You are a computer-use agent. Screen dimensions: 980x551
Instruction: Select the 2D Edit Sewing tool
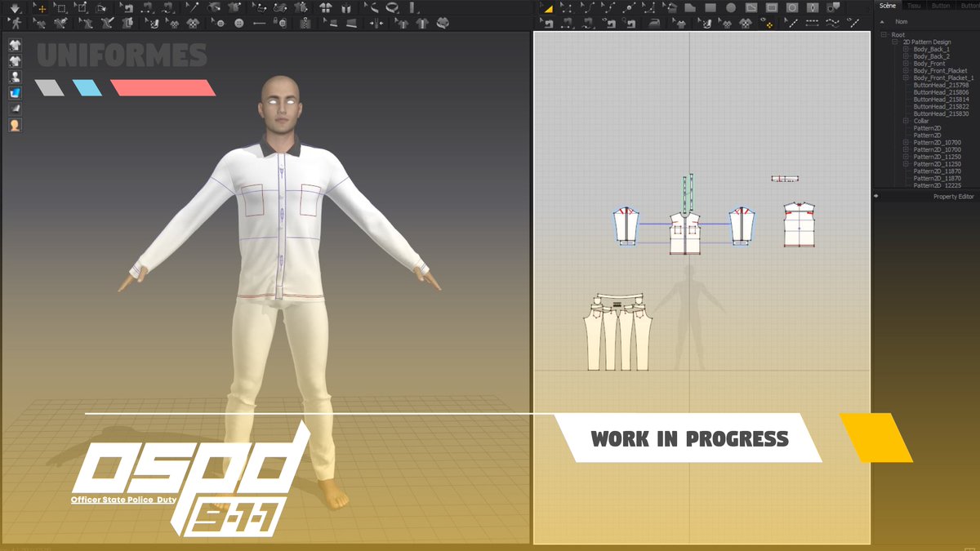click(x=548, y=23)
